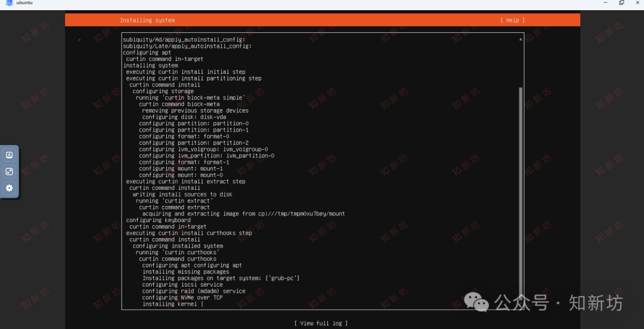
Task: Click the 'Installing system' header title
Action: [x=147, y=20]
